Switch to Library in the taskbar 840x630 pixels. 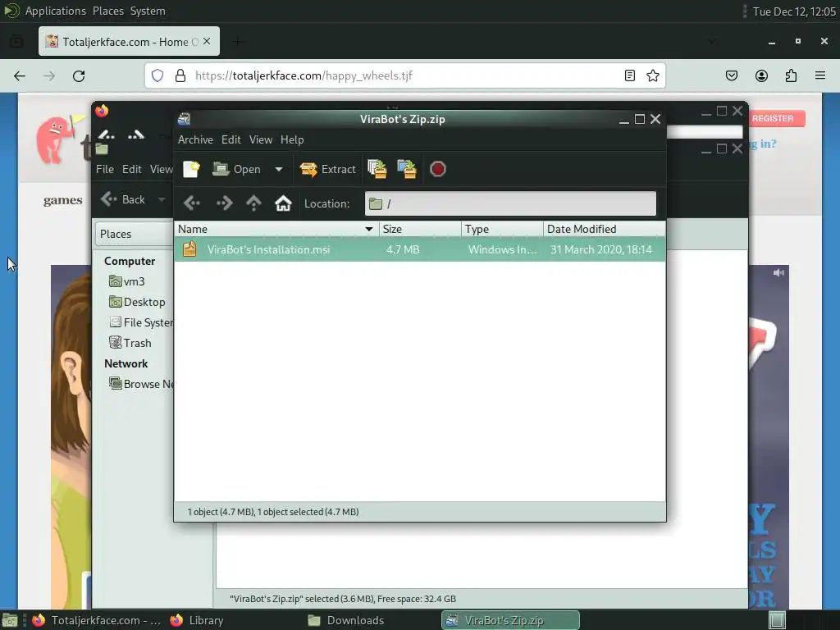point(197,620)
